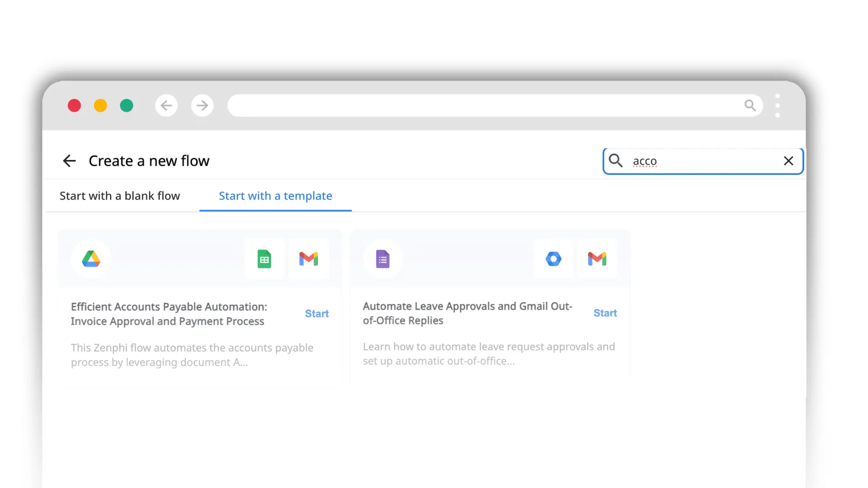Click the blue hexagon Google Admin icon
Screen dimensions: 868x488
click(553, 259)
